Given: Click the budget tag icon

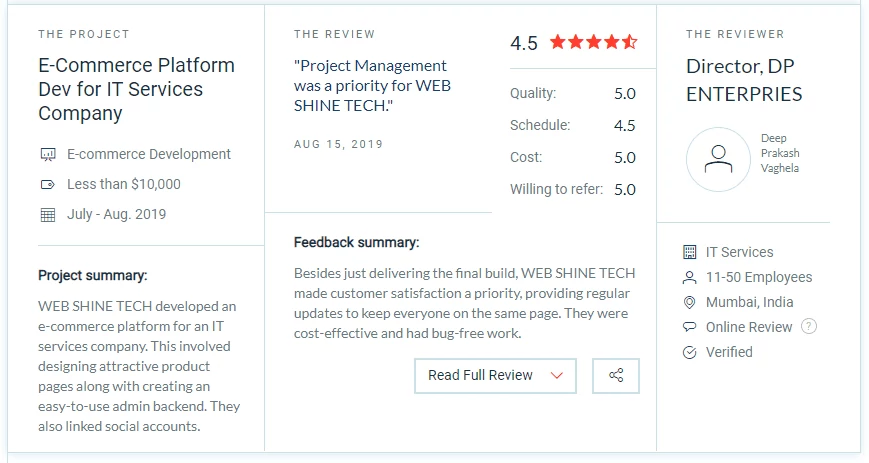Looking at the screenshot, I should [x=47, y=185].
